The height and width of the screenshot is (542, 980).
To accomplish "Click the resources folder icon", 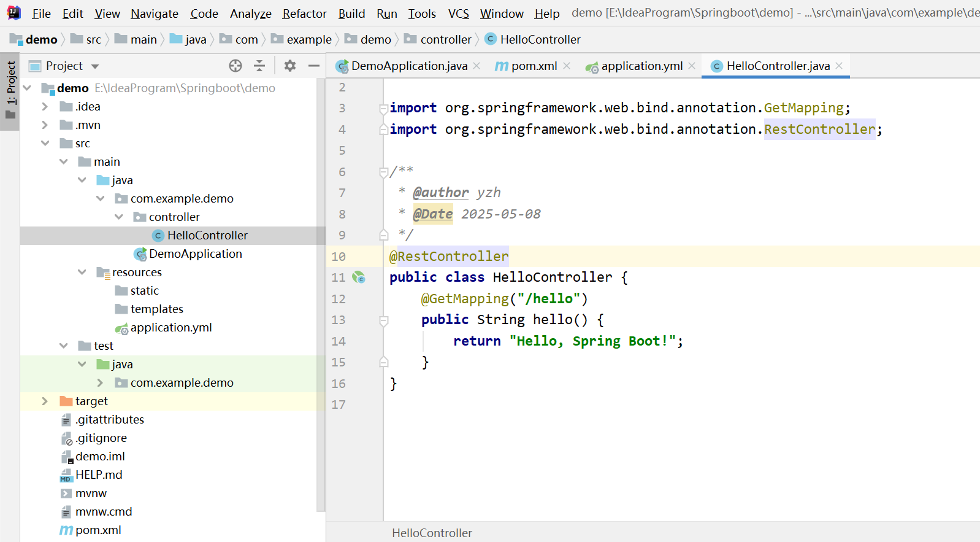I will click(103, 273).
